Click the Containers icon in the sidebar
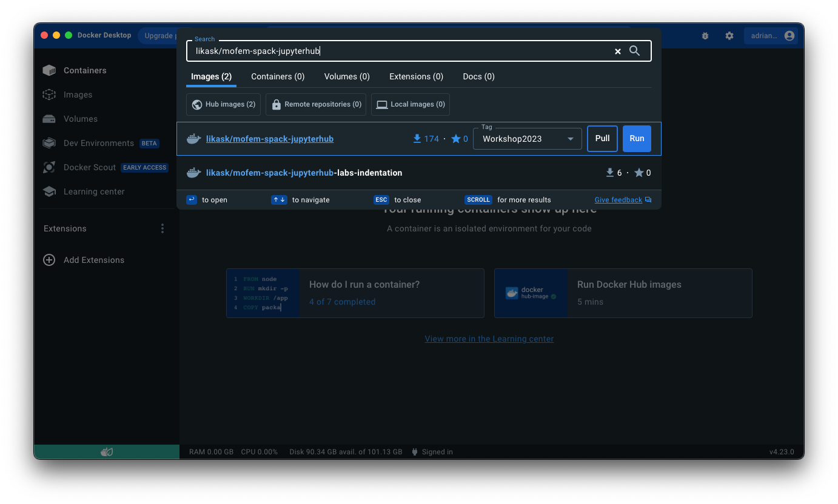 point(49,70)
